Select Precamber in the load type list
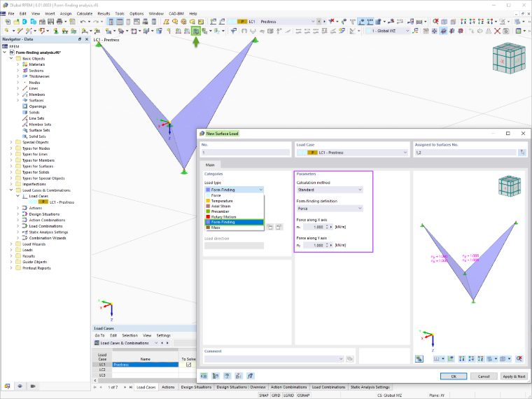 pyautogui.click(x=234, y=211)
